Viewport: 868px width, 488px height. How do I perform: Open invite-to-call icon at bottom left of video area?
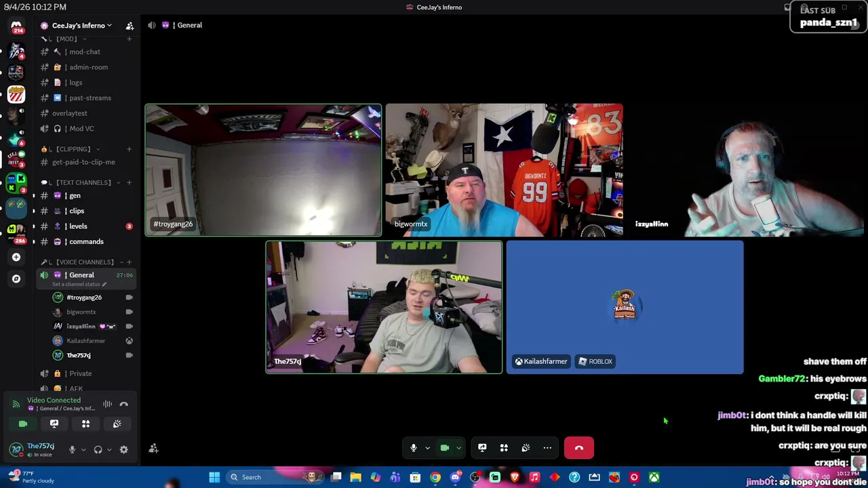click(153, 448)
